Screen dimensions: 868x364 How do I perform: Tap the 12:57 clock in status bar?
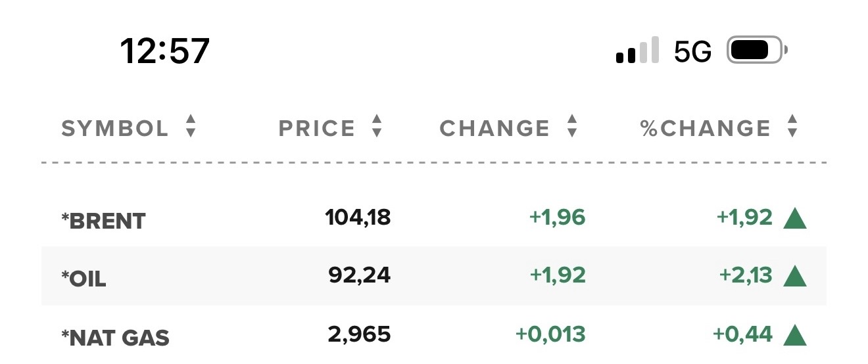click(164, 51)
